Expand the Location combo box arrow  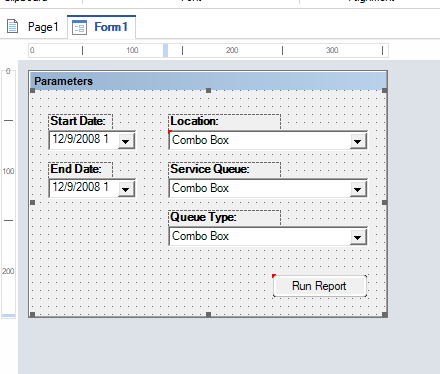358,141
